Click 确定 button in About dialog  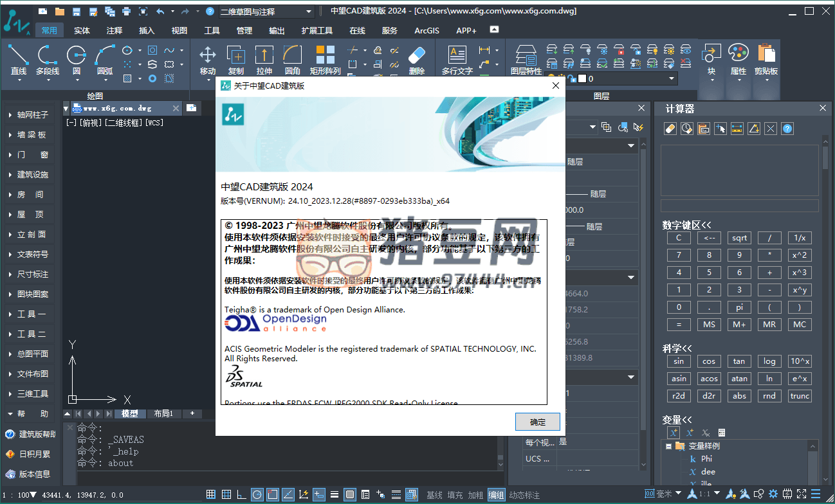tap(537, 422)
